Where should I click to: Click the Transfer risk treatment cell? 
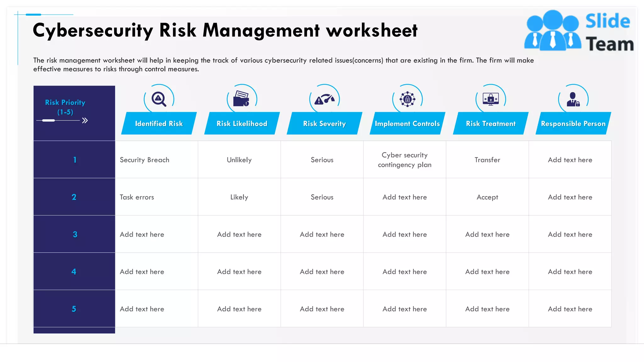point(487,160)
